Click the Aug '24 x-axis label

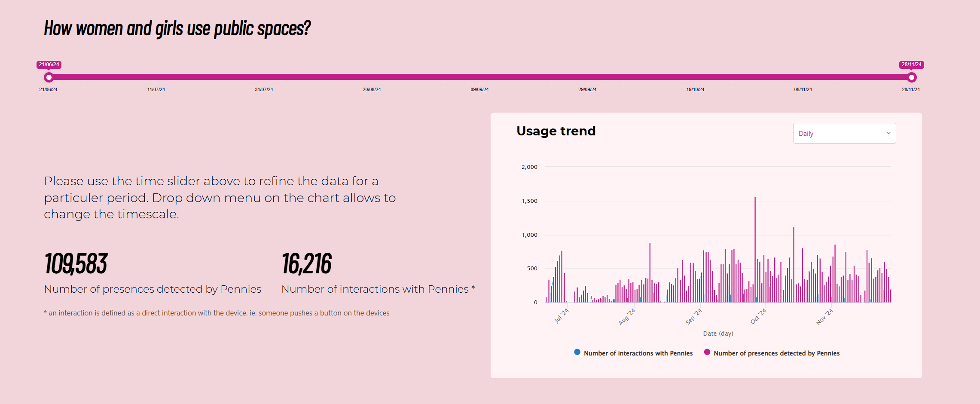(627, 317)
